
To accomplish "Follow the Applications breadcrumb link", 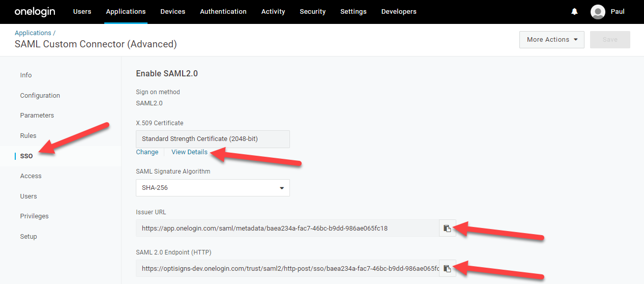I will (x=33, y=33).
